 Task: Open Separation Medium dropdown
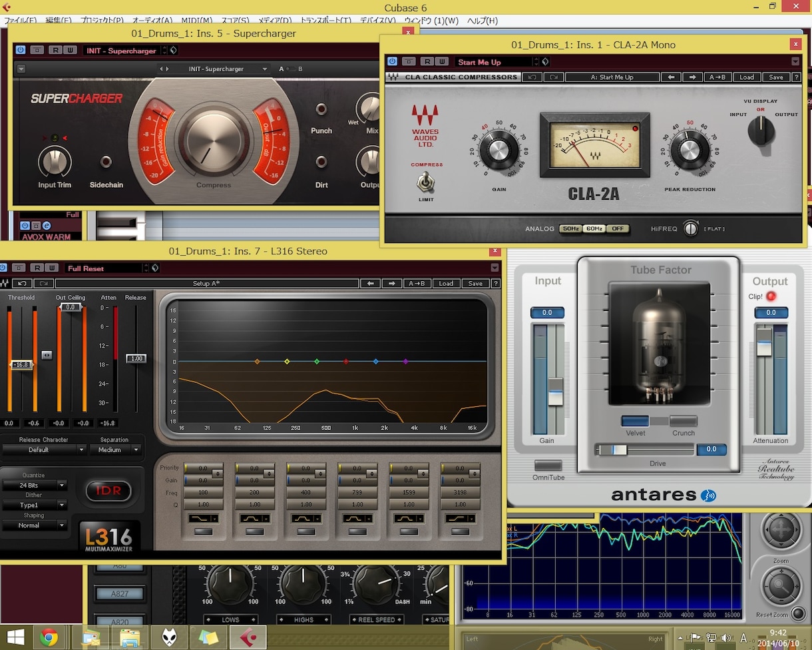[x=116, y=450]
